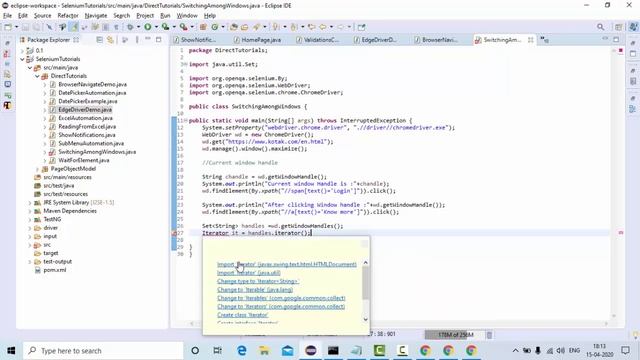Click the New Java Package icon
The image size is (640, 360).
click(203, 27)
